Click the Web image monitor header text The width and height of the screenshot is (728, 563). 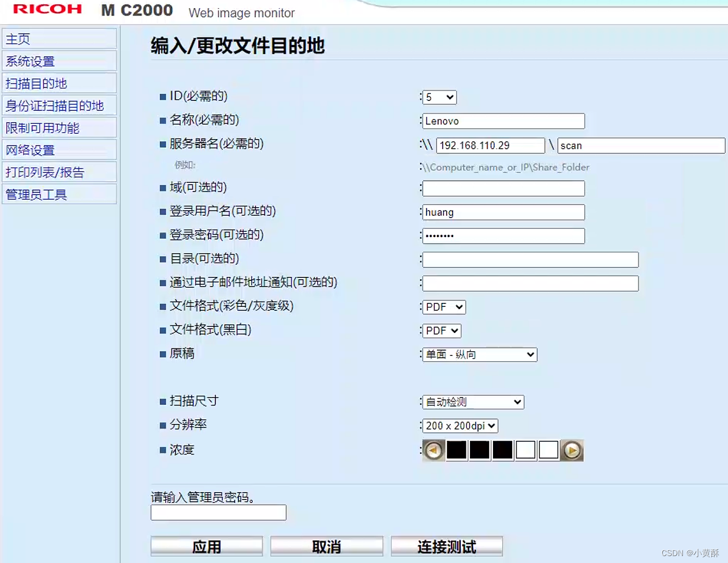point(242,13)
